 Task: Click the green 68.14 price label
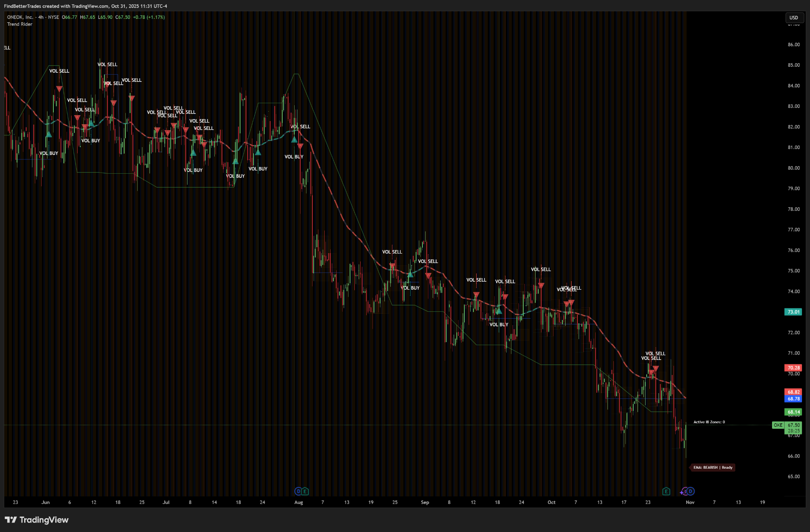pyautogui.click(x=793, y=412)
